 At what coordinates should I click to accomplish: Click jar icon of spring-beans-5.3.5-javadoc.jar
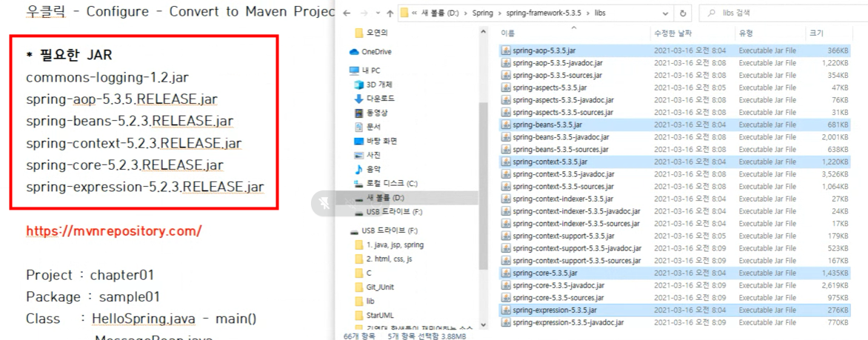pos(505,137)
